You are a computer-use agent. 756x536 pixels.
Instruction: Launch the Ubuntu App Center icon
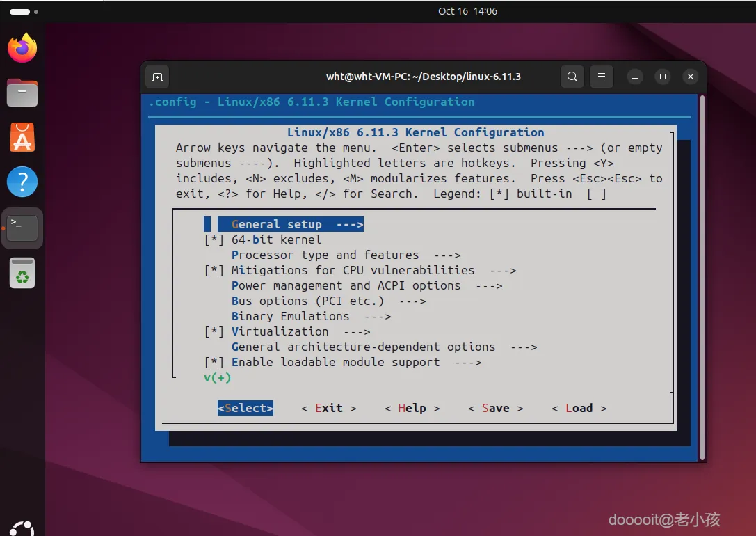(22, 137)
